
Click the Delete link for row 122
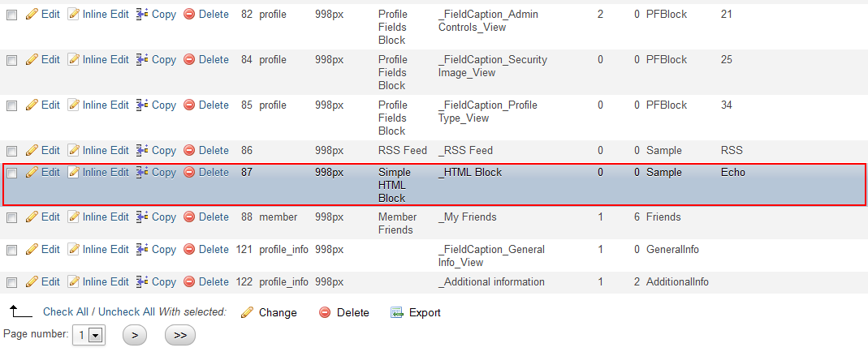point(214,282)
